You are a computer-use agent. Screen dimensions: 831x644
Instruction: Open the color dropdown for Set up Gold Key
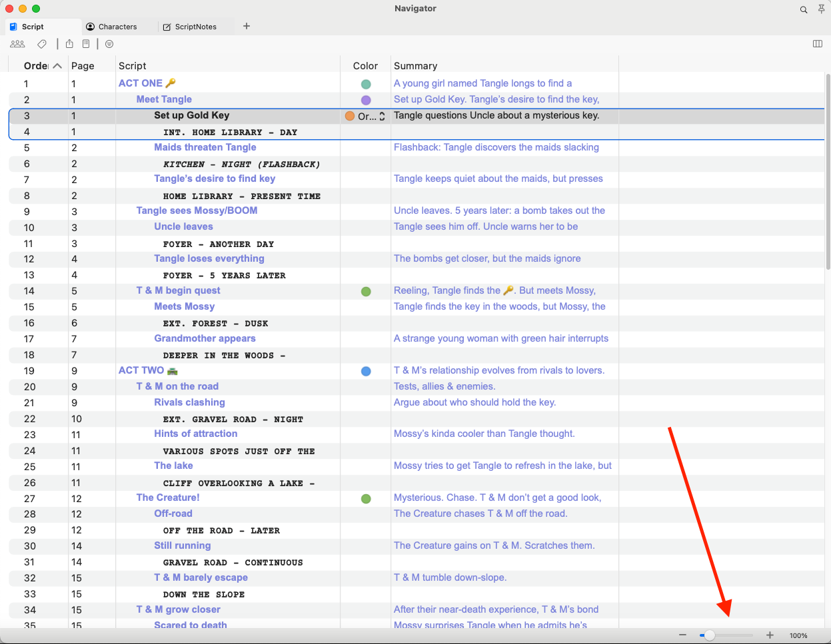[x=365, y=116]
